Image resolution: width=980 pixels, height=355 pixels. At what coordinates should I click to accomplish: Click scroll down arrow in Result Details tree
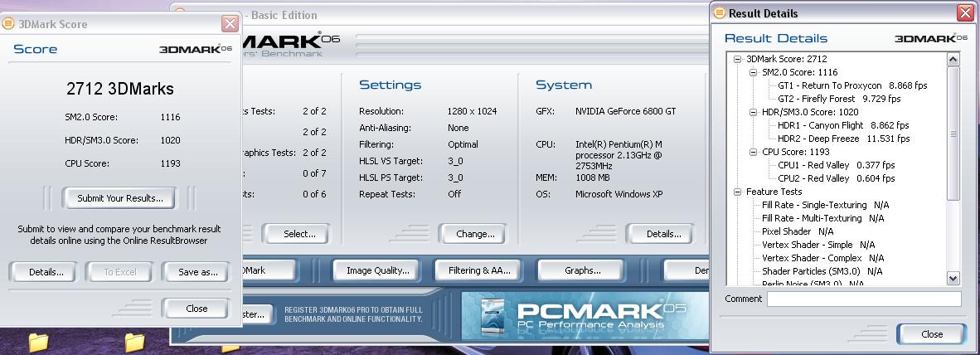point(953,278)
